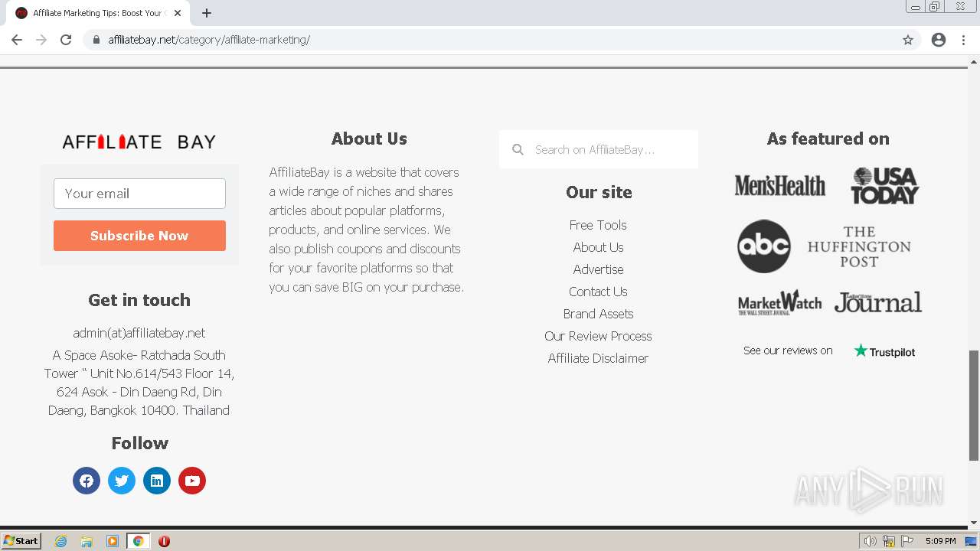
Task: Click the MarketWatch logo
Action: pos(779,302)
